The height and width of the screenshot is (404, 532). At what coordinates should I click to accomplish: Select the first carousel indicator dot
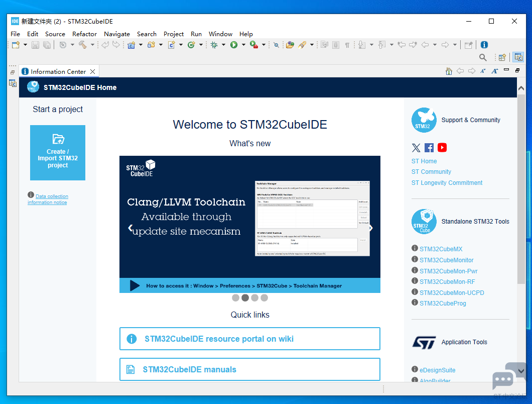tap(235, 297)
